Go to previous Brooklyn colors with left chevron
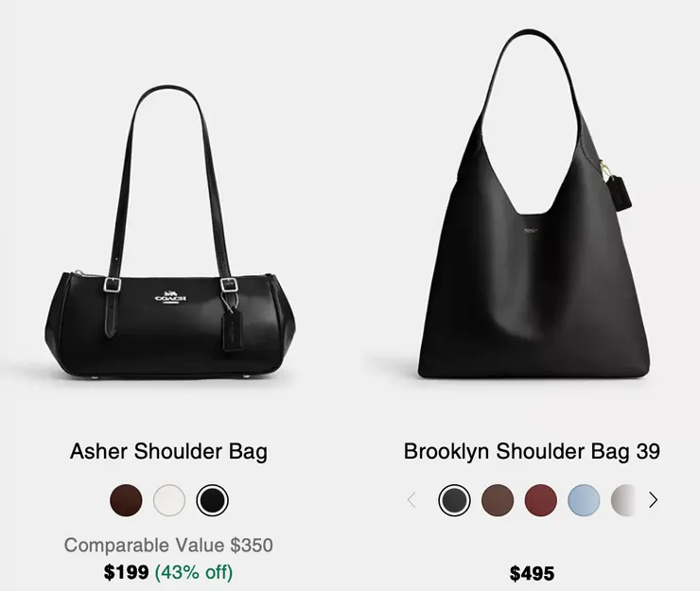Image resolution: width=700 pixels, height=591 pixels. click(x=411, y=500)
